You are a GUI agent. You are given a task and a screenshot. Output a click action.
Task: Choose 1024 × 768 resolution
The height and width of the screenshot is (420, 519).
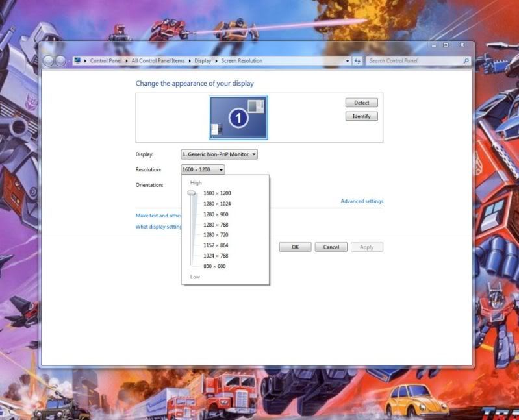pos(216,256)
